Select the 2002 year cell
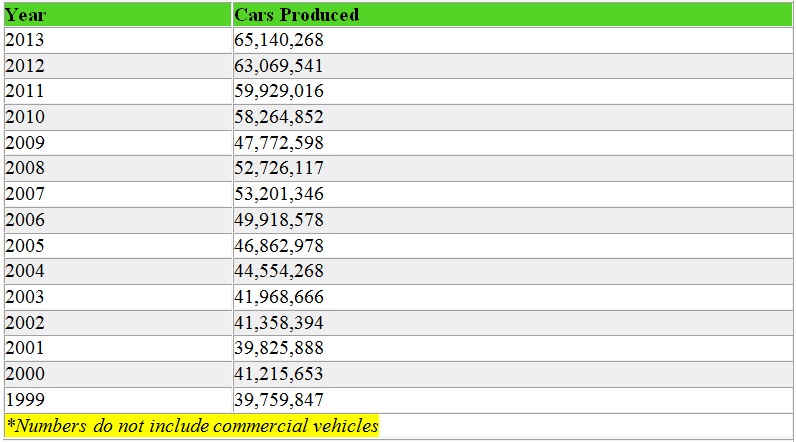This screenshot has height=442, width=796. click(x=25, y=323)
